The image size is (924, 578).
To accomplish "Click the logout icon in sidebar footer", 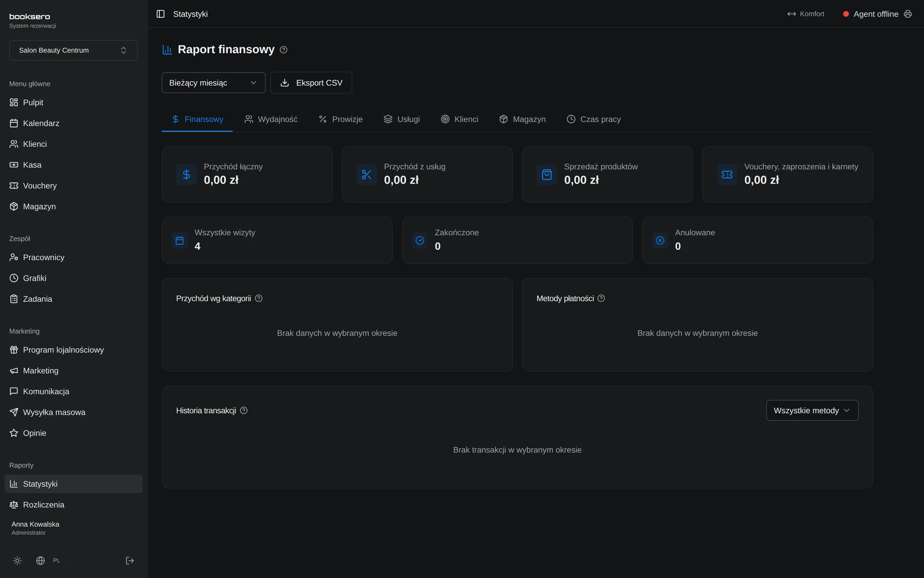I will click(130, 560).
